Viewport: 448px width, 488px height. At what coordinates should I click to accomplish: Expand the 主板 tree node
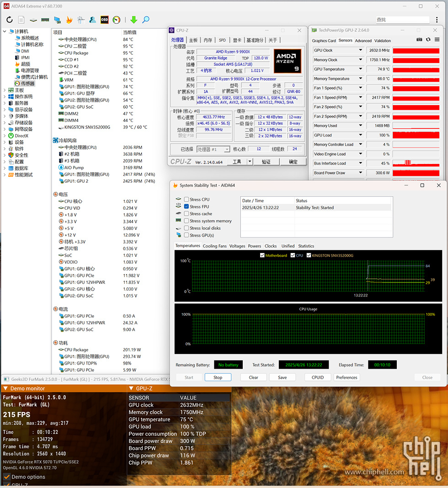(x=5, y=90)
